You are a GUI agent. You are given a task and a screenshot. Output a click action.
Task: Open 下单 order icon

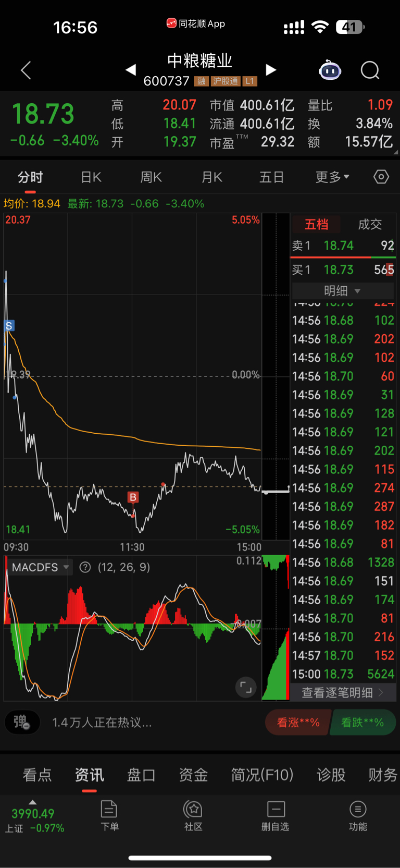tap(109, 815)
